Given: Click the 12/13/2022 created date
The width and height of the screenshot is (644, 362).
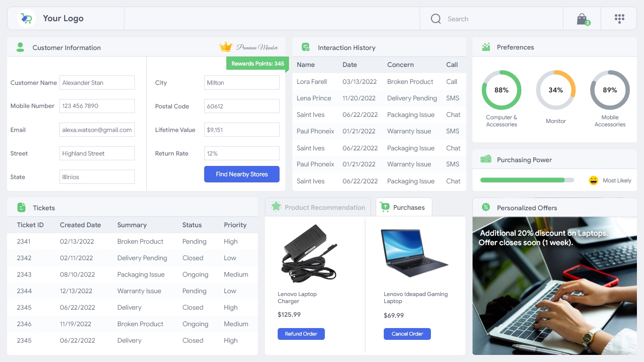Looking at the screenshot, I should (x=76, y=291).
